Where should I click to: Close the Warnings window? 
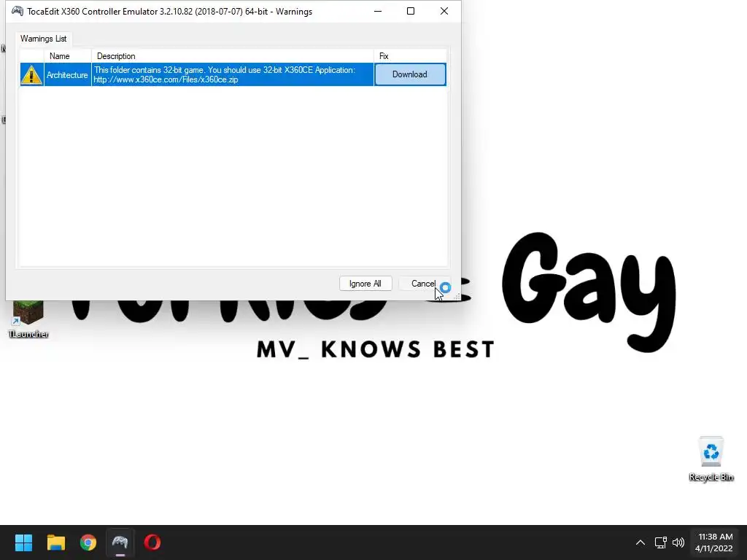tap(444, 11)
